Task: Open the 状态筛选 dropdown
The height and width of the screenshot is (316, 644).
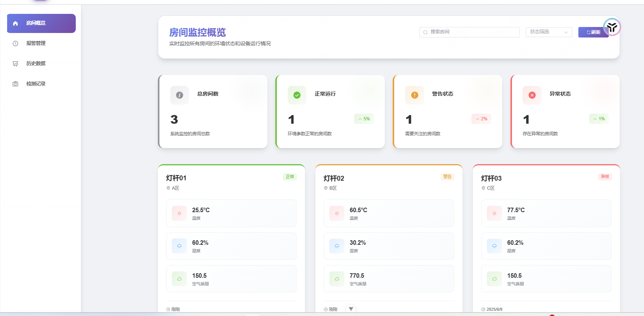Action: click(x=549, y=32)
